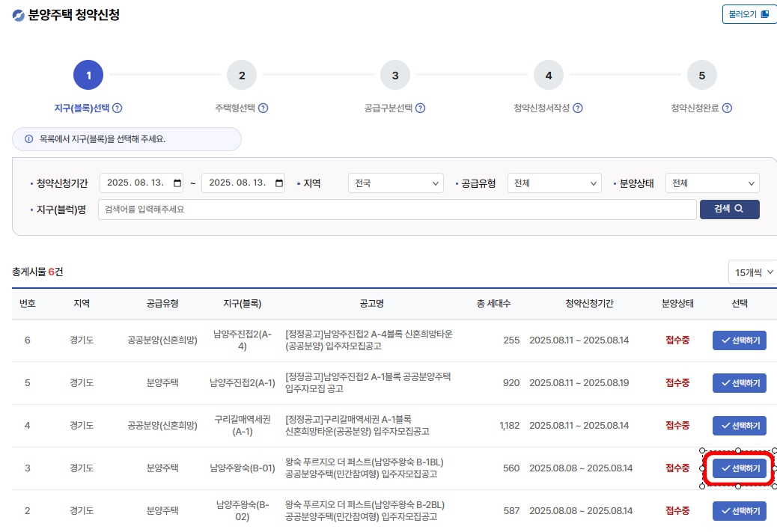
Task: Click 선택하기 for 남양주왕숙(B-02) row
Action: 740,511
